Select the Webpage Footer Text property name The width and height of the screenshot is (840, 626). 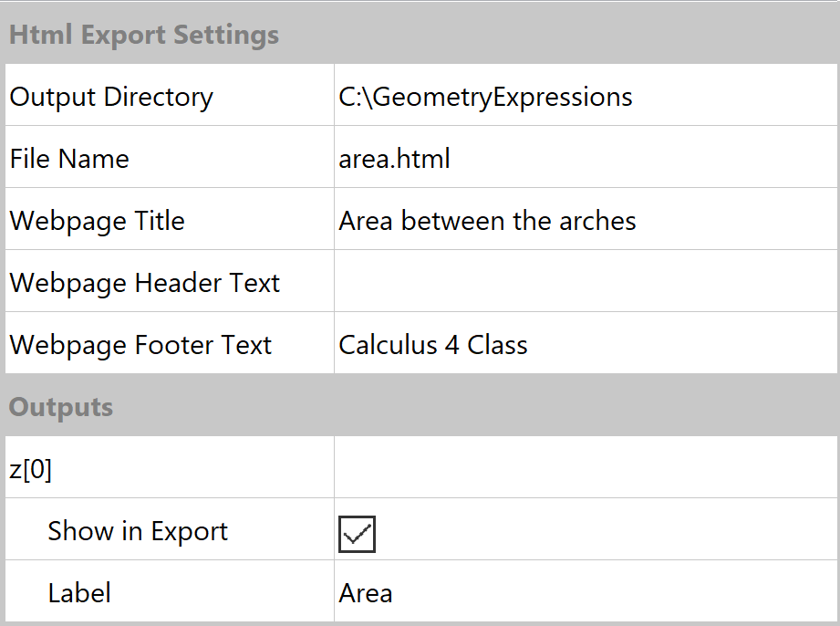[x=140, y=346]
